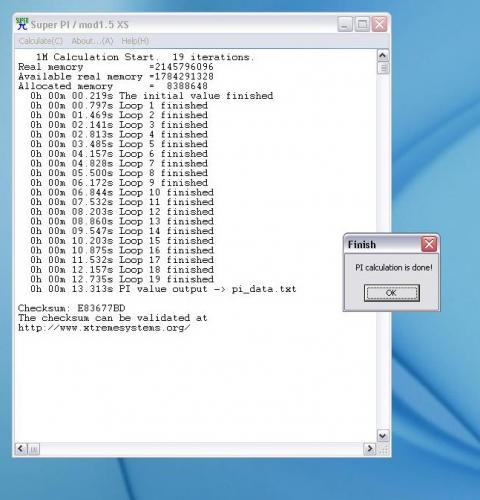Click the horizontal scrollbar thumb
480x500 pixels.
point(34,449)
